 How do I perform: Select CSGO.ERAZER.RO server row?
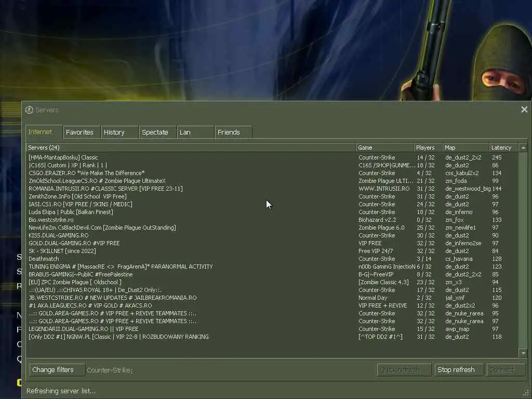pos(272,173)
